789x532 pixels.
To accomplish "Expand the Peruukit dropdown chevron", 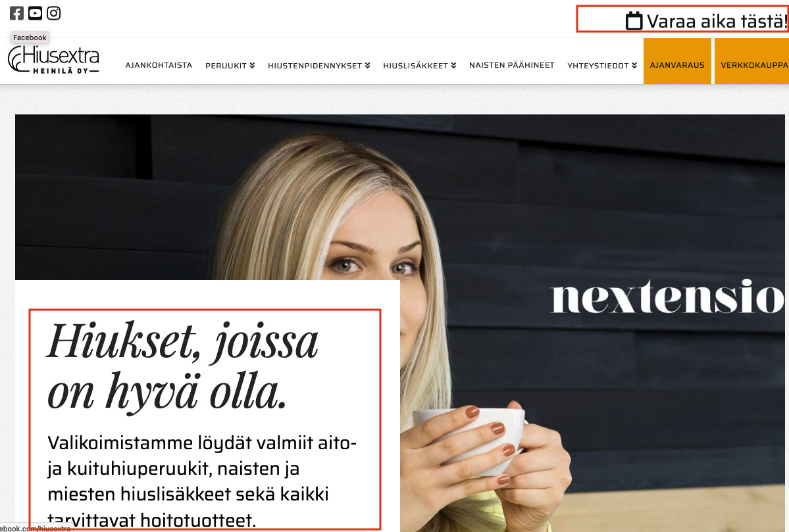I will (x=252, y=65).
